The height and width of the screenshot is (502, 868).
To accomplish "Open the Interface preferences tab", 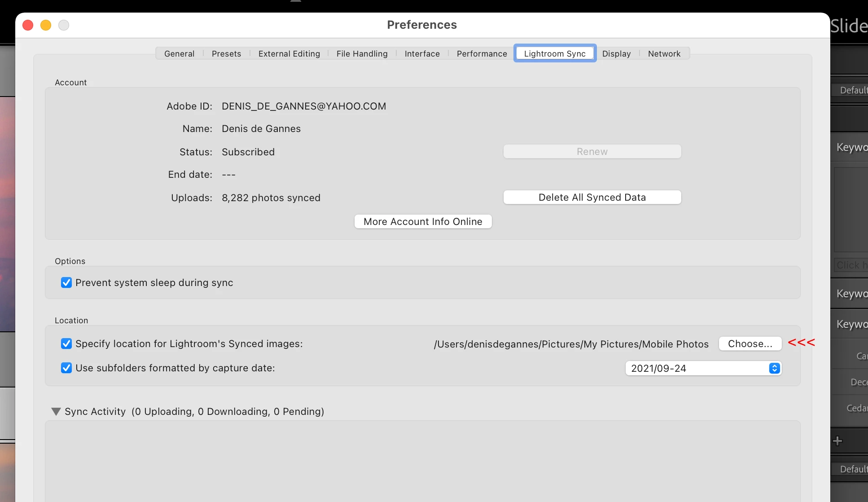I will [x=422, y=54].
